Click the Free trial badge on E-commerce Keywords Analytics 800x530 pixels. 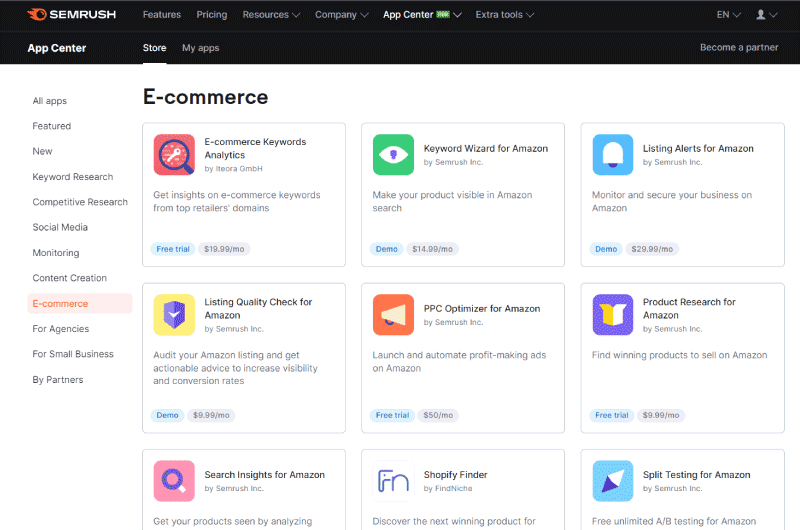pyautogui.click(x=172, y=249)
